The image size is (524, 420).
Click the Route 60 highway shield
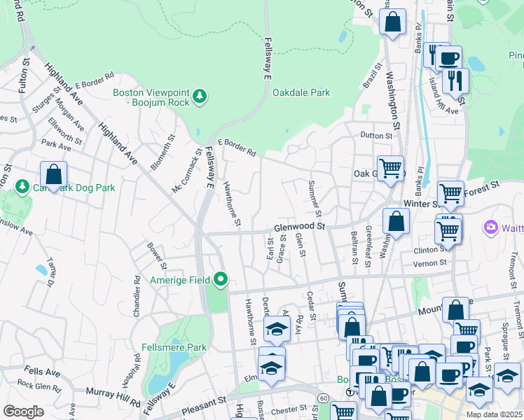323,398
